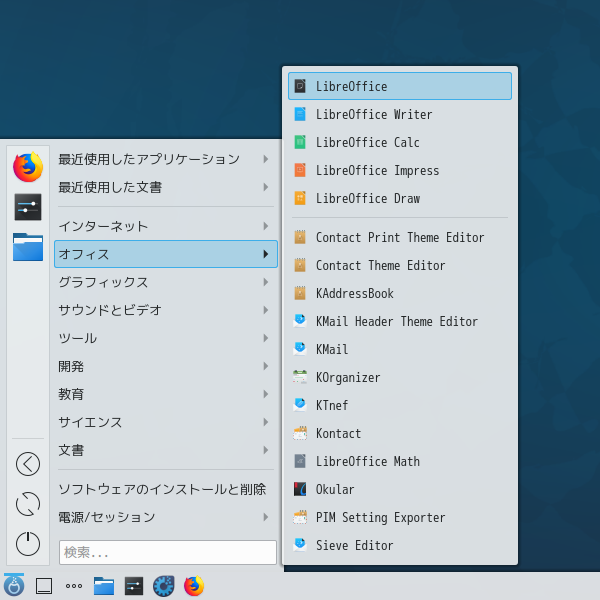
Task: Click the three-dots pager icon in taskbar
Action: pyautogui.click(x=73, y=586)
